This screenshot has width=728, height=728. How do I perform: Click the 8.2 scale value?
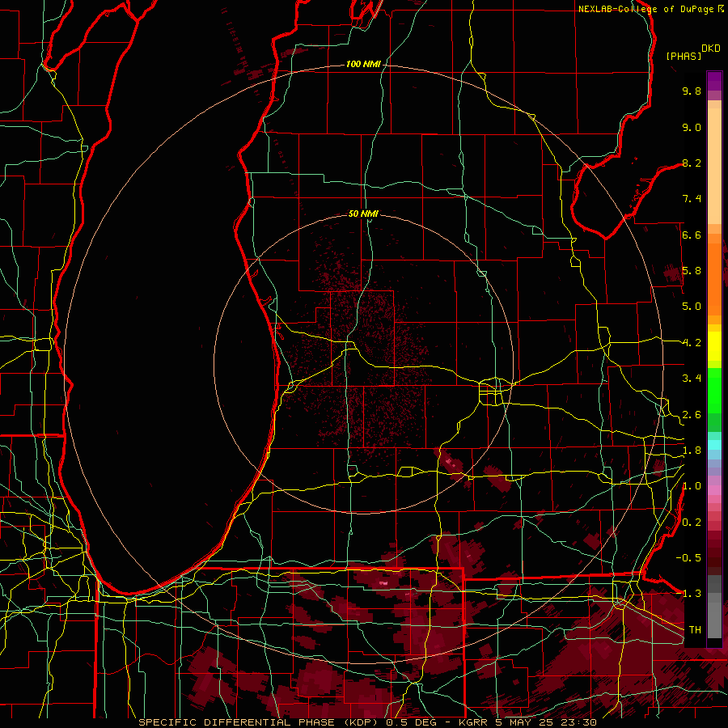pyautogui.click(x=692, y=163)
